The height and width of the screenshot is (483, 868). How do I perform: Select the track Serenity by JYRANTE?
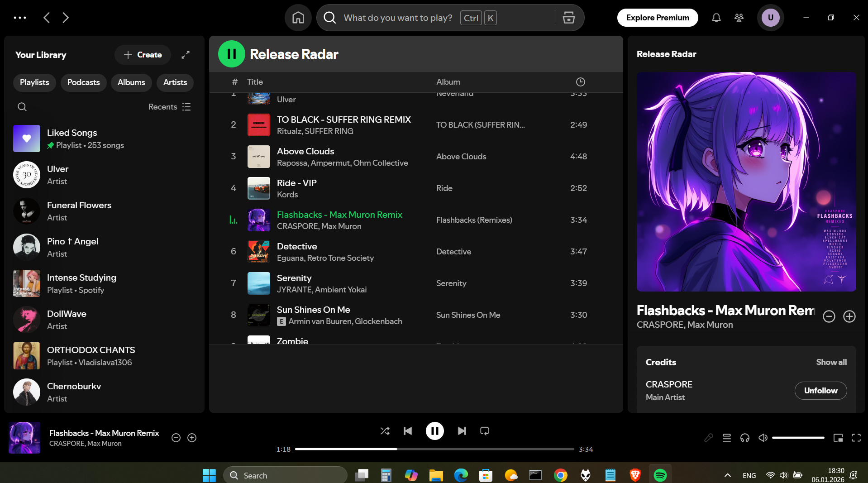(416, 283)
